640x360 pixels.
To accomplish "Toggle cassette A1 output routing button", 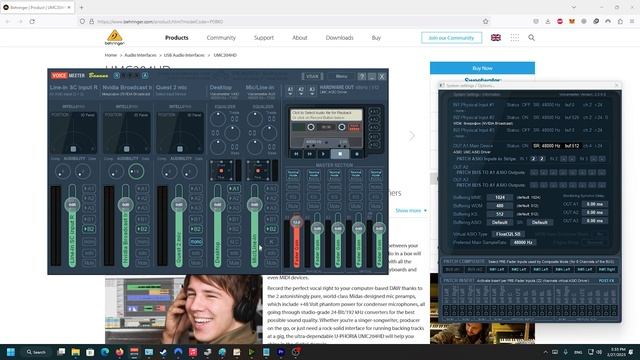I will tap(374, 111).
